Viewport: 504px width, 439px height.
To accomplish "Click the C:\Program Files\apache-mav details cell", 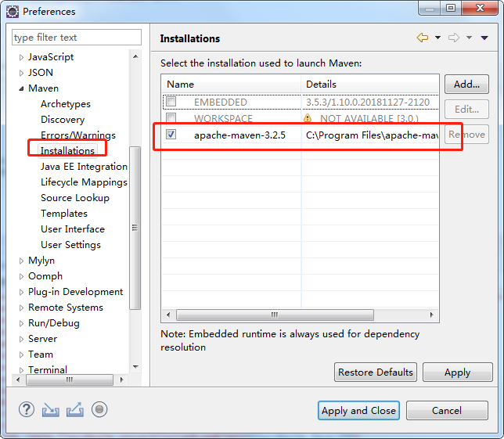I will (369, 135).
